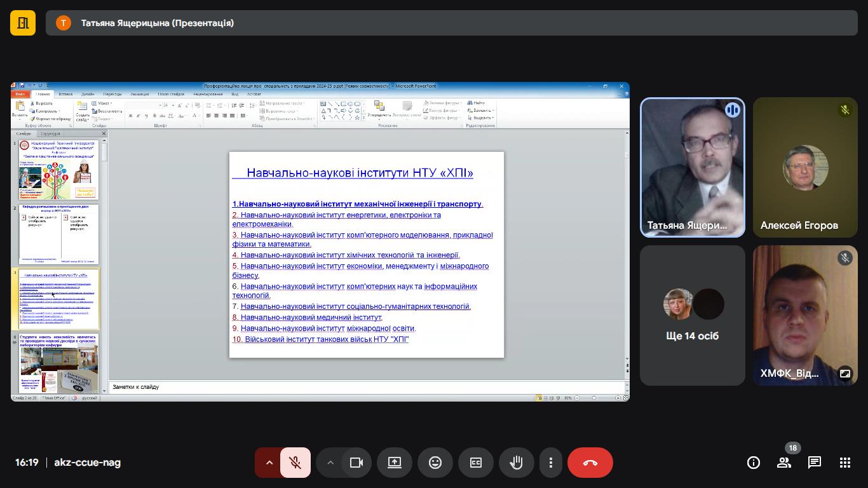Image resolution: width=868 pixels, height=488 pixels.
Task: Open the 'Ще 14 осіб' tile
Action: coord(693,316)
